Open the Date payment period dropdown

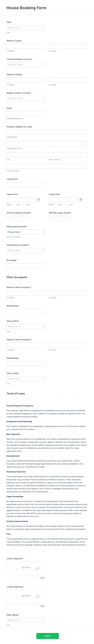coord(26,232)
